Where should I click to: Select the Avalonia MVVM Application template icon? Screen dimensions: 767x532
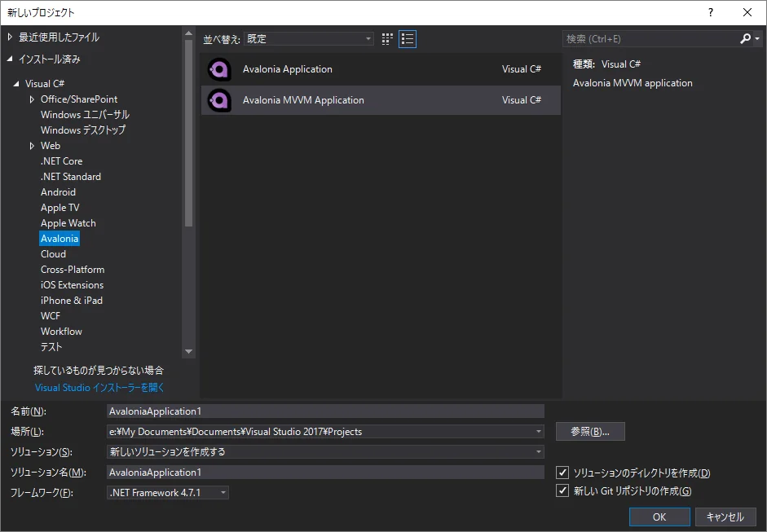(x=219, y=100)
